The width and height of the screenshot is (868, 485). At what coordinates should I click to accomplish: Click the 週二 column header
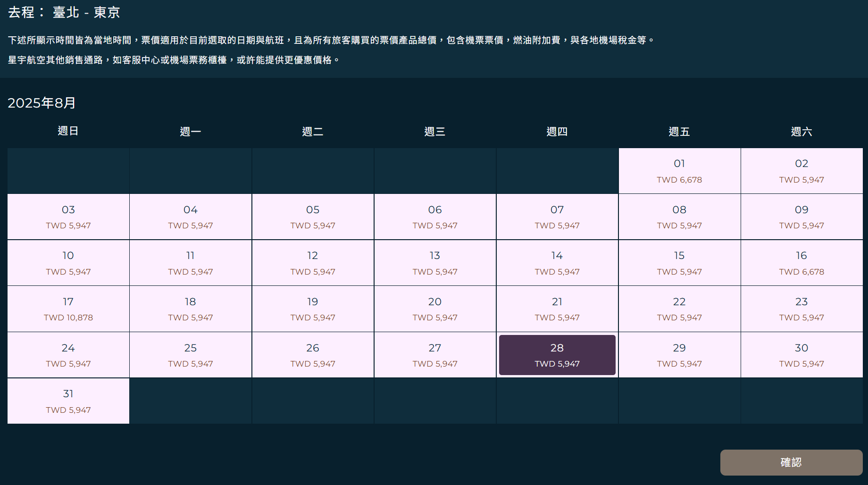[x=313, y=131]
